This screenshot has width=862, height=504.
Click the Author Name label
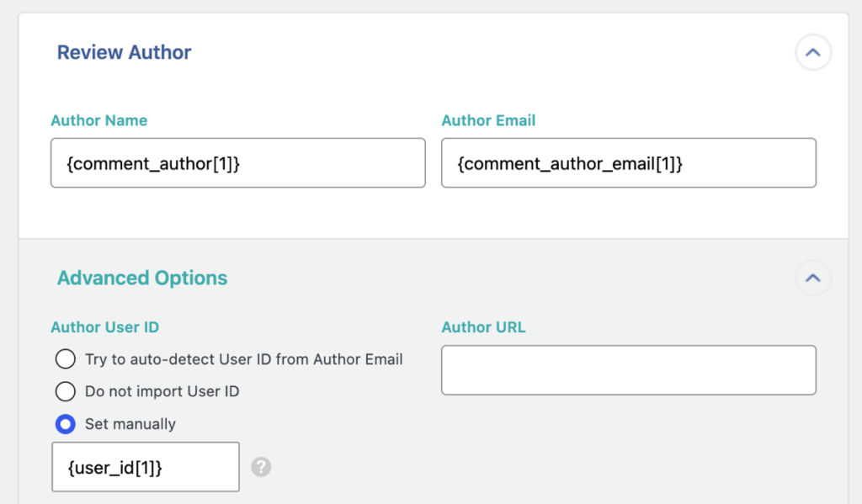click(99, 120)
